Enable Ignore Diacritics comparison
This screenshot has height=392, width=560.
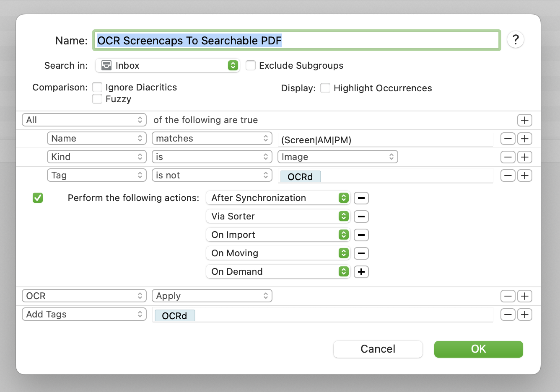pos(97,87)
